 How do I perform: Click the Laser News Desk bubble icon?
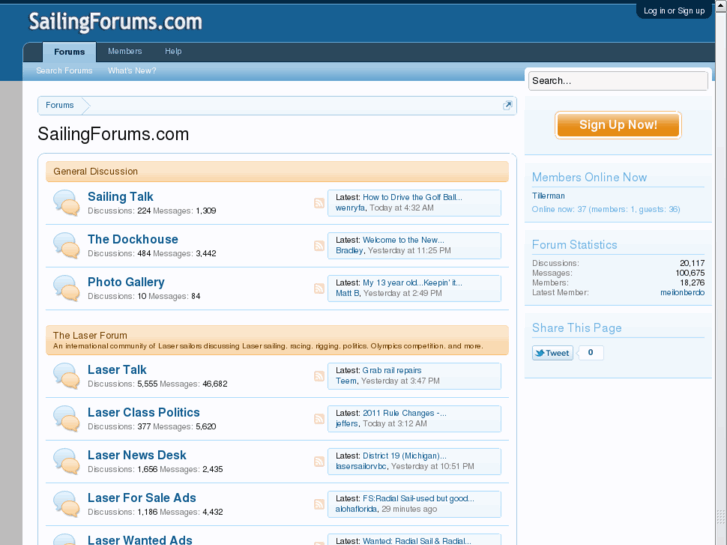coord(66,461)
